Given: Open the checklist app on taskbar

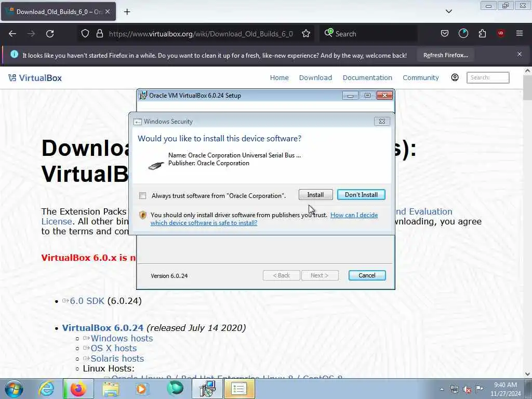Looking at the screenshot, I should point(239,389).
